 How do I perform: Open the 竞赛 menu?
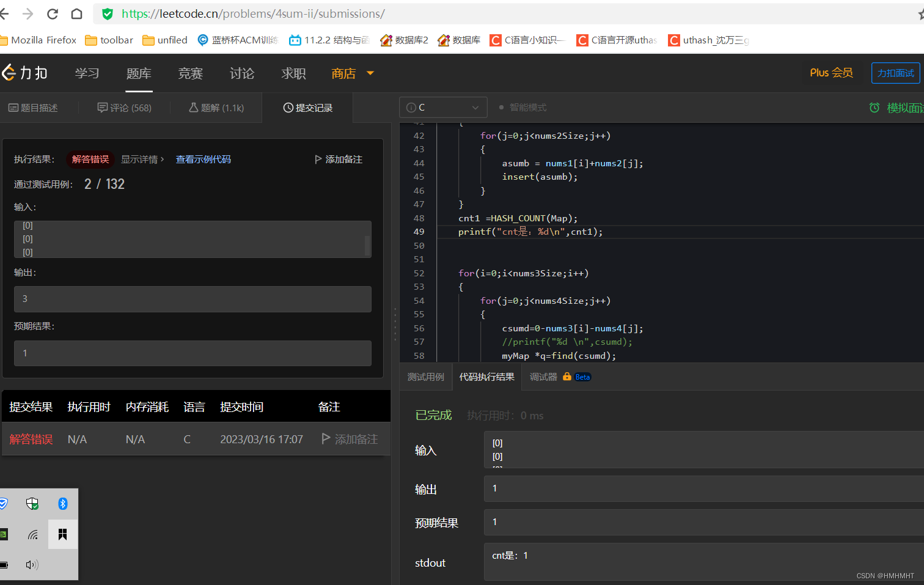point(190,73)
